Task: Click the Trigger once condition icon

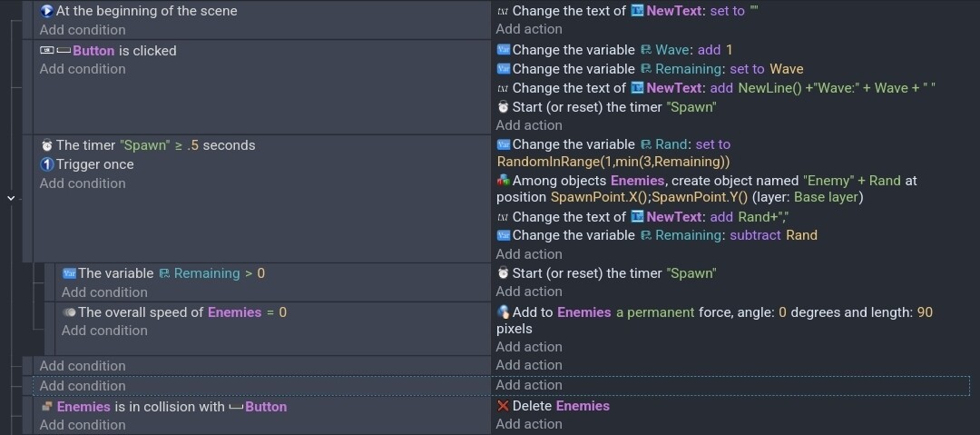Action: tap(47, 164)
